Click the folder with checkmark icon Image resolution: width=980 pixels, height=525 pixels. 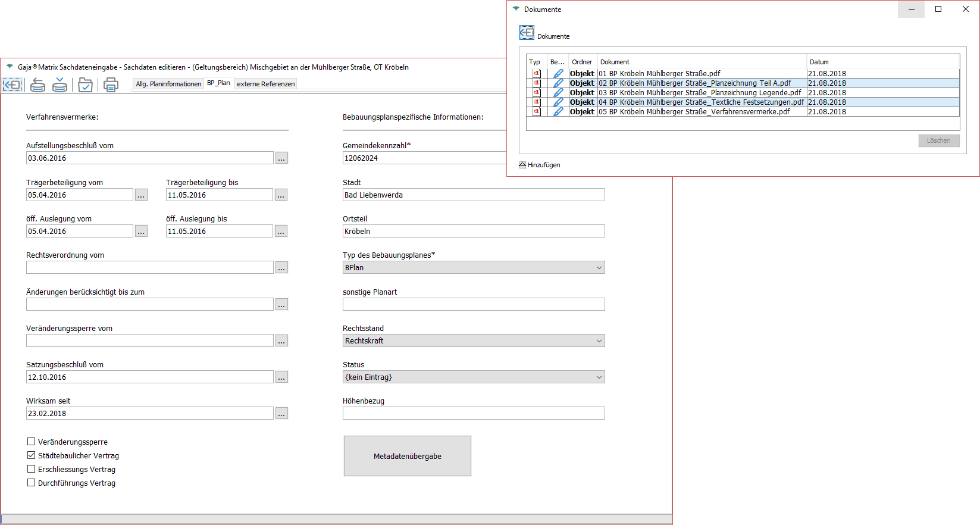[85, 85]
